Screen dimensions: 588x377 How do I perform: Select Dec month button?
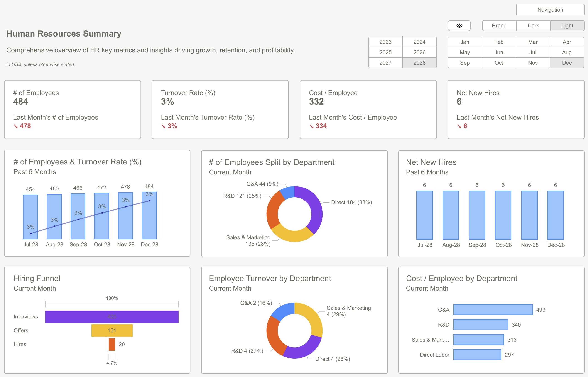click(x=566, y=63)
